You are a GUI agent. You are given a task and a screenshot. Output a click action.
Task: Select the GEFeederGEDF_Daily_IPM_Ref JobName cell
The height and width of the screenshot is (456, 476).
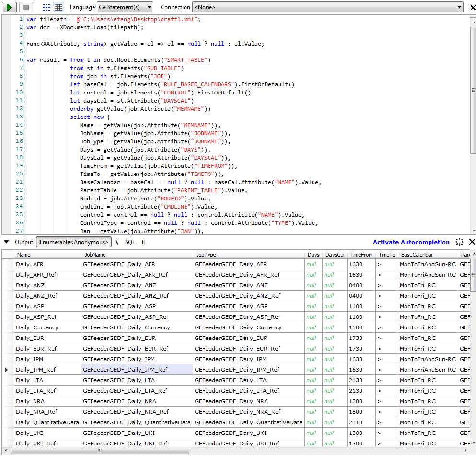point(137,370)
